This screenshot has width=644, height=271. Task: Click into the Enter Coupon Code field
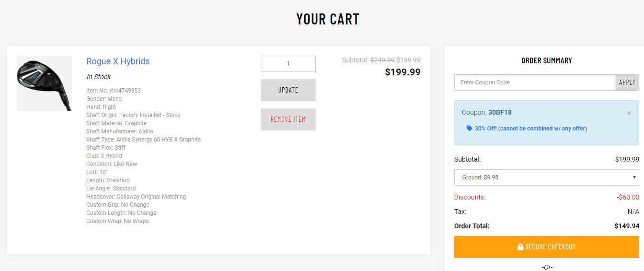(x=535, y=82)
